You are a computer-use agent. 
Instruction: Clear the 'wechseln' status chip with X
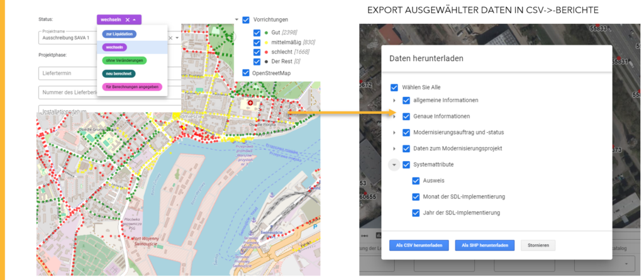128,20
